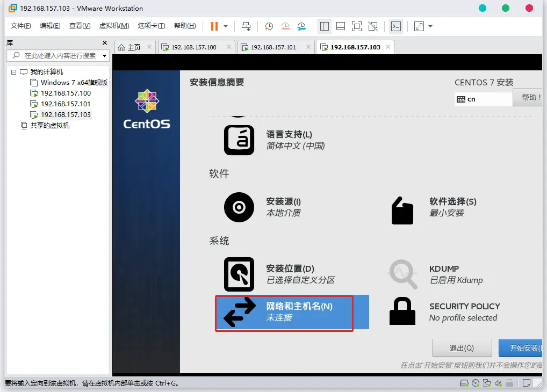Open the 编辑(E) menu

point(50,26)
